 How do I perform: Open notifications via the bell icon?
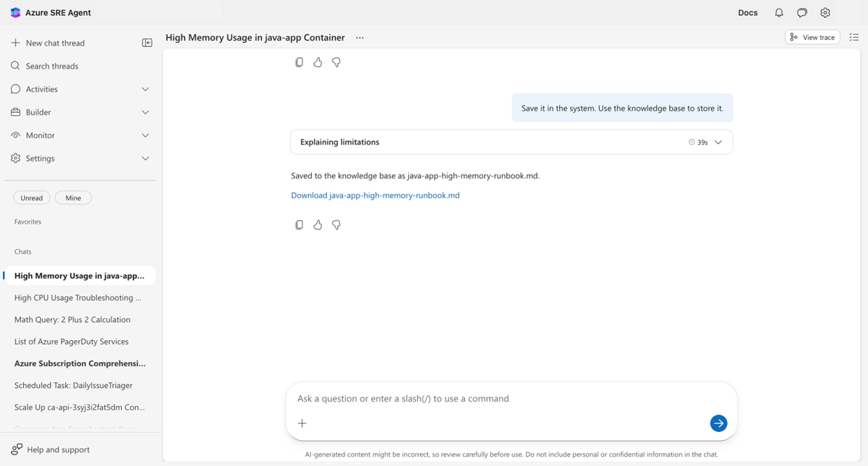[x=778, y=12]
